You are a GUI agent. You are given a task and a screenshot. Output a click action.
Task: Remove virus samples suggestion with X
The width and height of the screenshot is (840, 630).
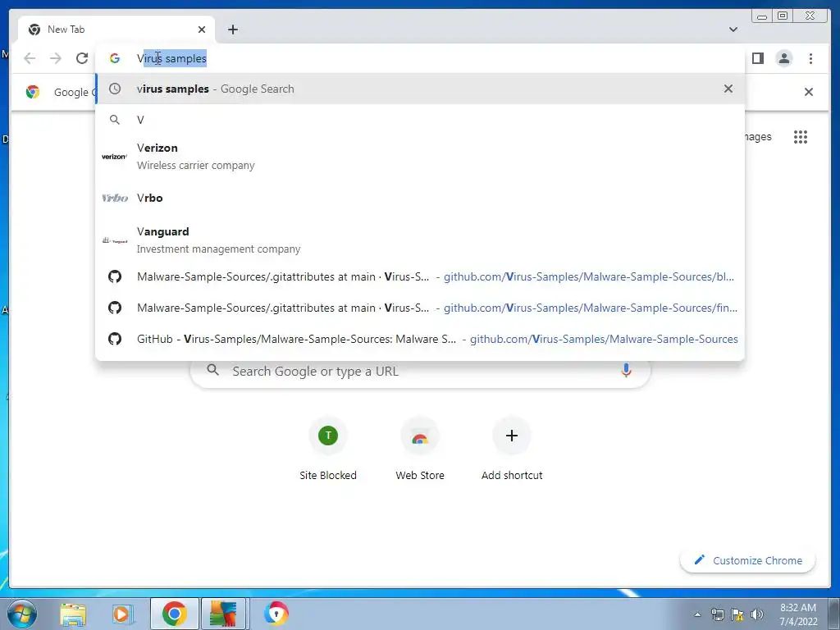point(728,89)
